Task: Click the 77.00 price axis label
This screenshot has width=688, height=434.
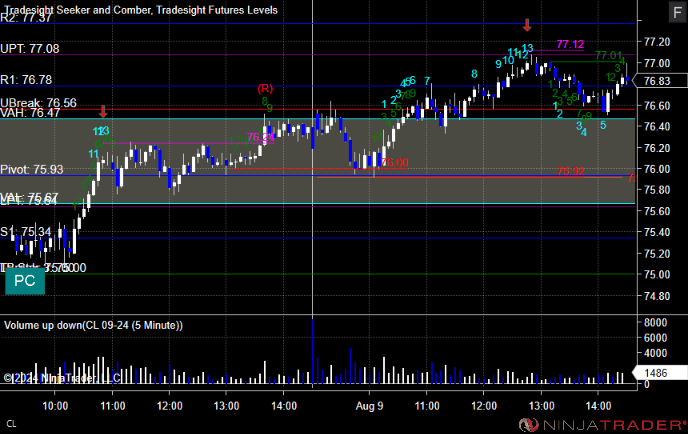Action: coord(657,63)
